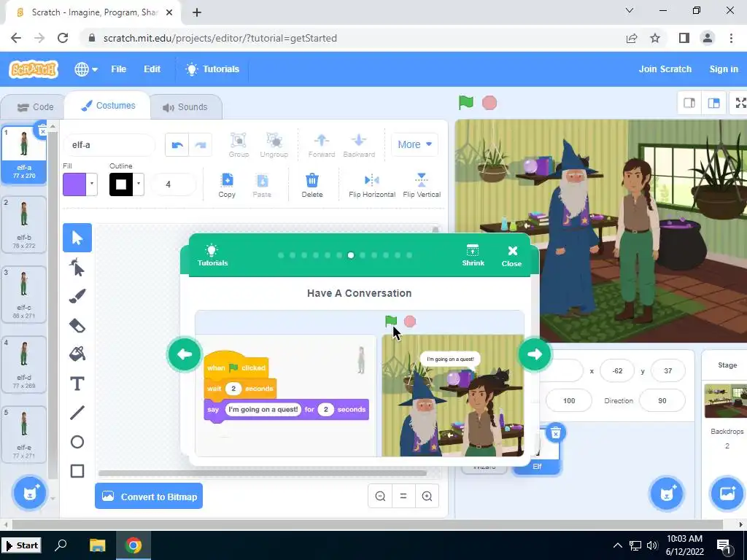Go to next tutorial step arrow
Image resolution: width=747 pixels, height=560 pixels.
point(535,354)
